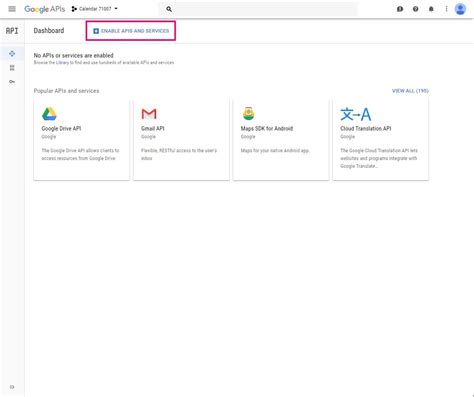The width and height of the screenshot is (474, 397).
Task: Click Enable APIs and Services button
Action: point(131,31)
